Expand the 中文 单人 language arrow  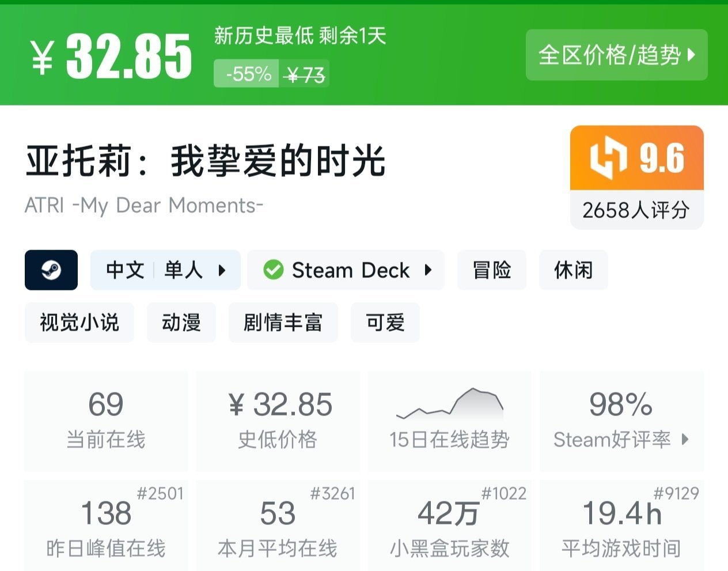point(222,270)
